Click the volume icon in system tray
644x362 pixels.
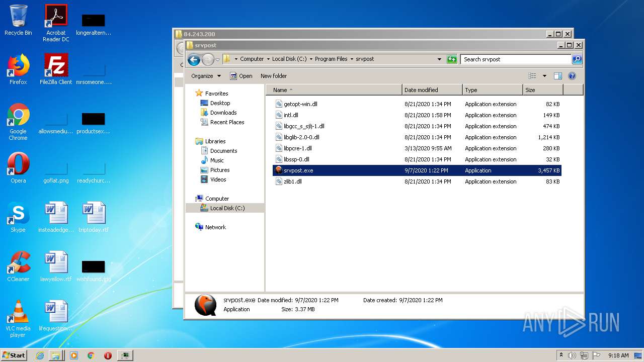572,355
